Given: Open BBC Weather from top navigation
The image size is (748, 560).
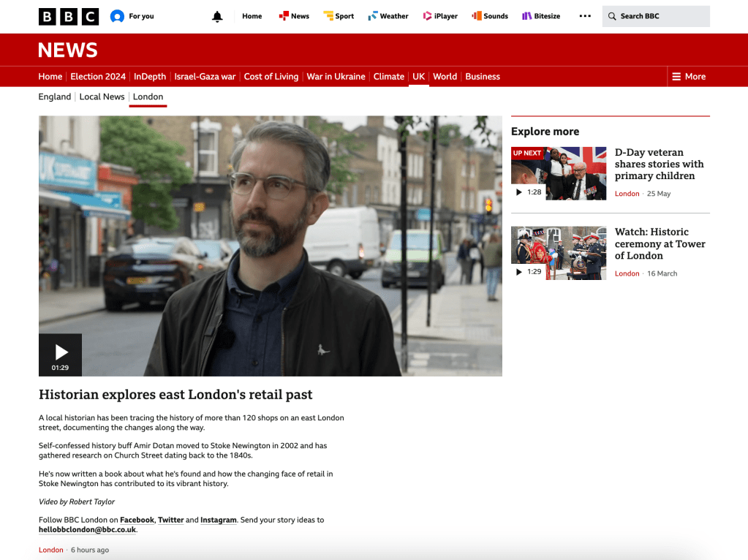Looking at the screenshot, I should pyautogui.click(x=388, y=16).
